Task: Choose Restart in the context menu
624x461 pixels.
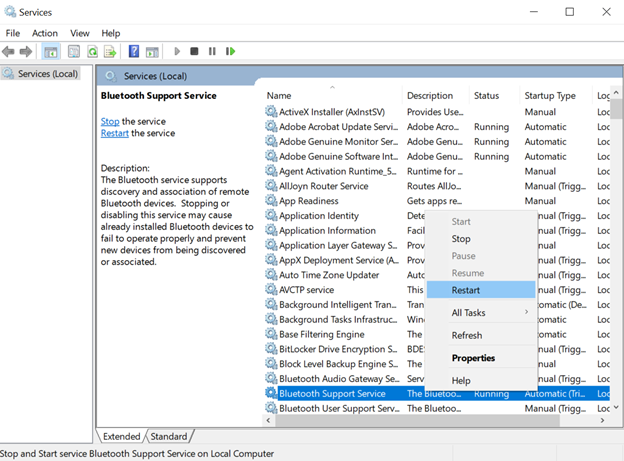Action: click(481, 290)
